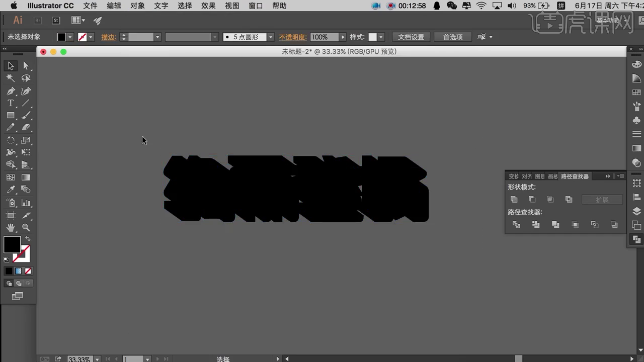Select the Direct Selection tool
Screen dimensions: 644x362
[26, 66]
